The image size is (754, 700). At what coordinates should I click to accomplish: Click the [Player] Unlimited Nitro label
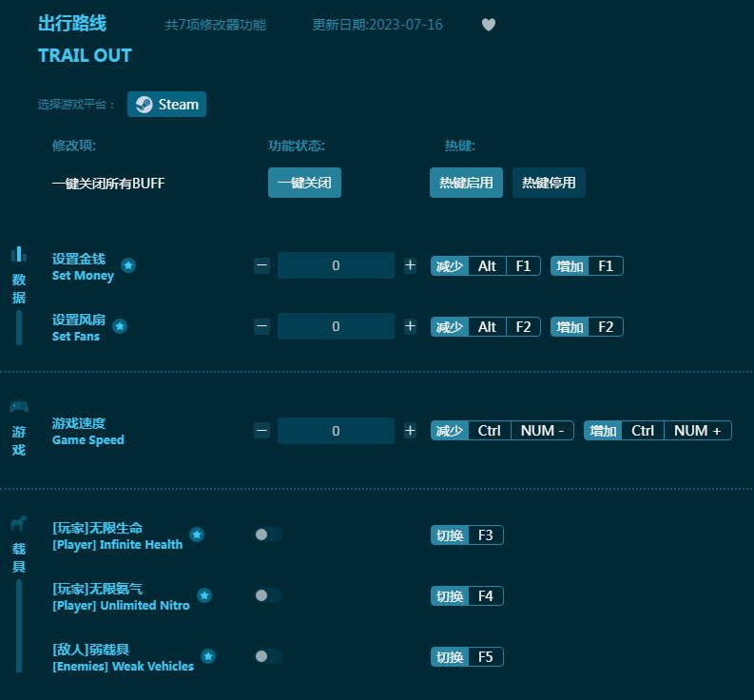point(121,605)
